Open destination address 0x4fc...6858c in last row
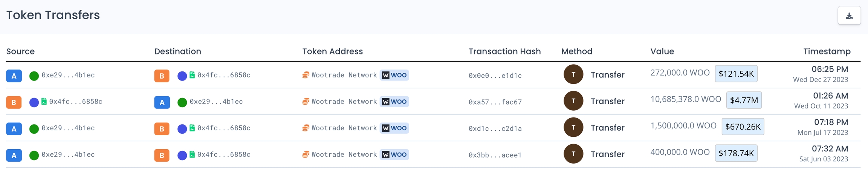 224,155
